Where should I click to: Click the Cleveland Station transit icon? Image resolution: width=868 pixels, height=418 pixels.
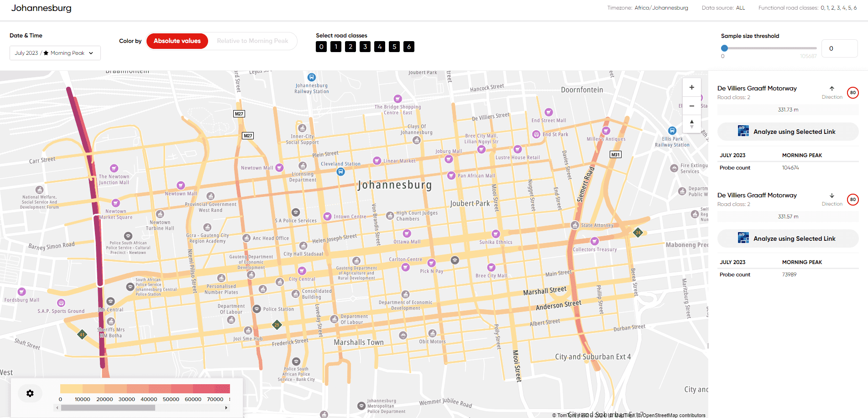340,172
